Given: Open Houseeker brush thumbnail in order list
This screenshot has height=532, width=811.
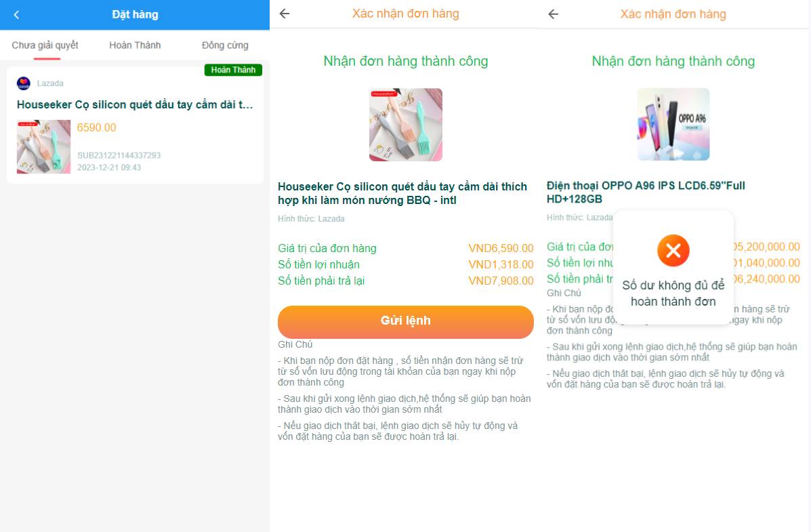Looking at the screenshot, I should pos(43,146).
